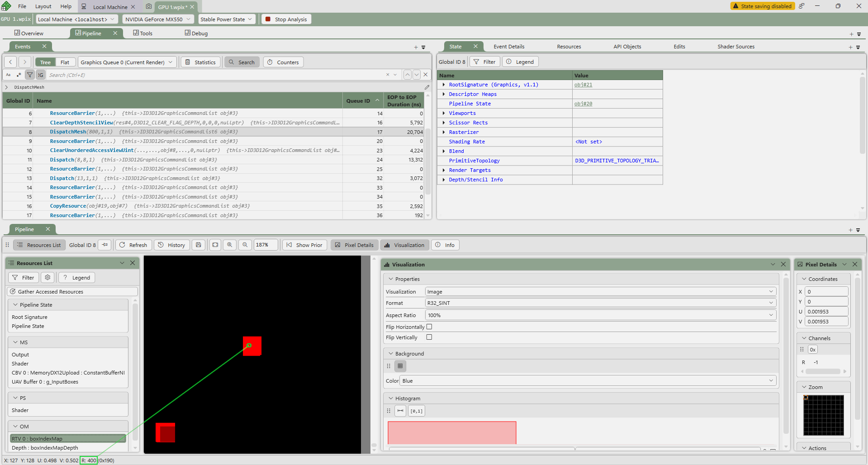This screenshot has width=868, height=465.
Task: Open the obj#21 root signature link
Action: point(583,85)
